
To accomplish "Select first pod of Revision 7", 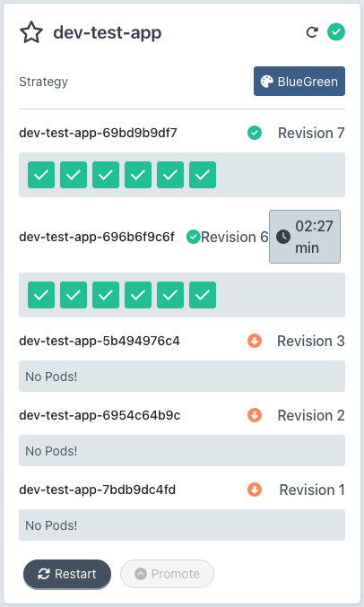I will click(41, 175).
